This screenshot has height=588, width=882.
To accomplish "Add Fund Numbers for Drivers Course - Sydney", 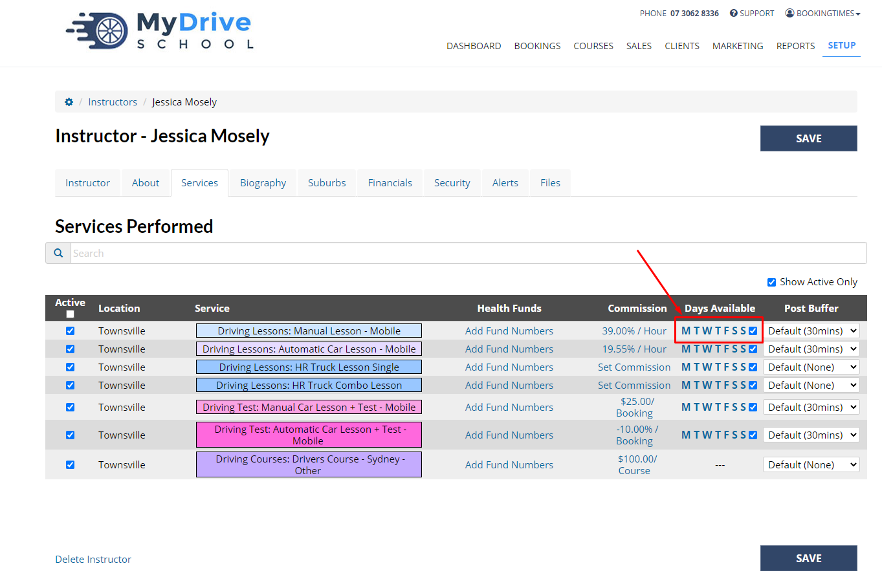I will [x=509, y=464].
